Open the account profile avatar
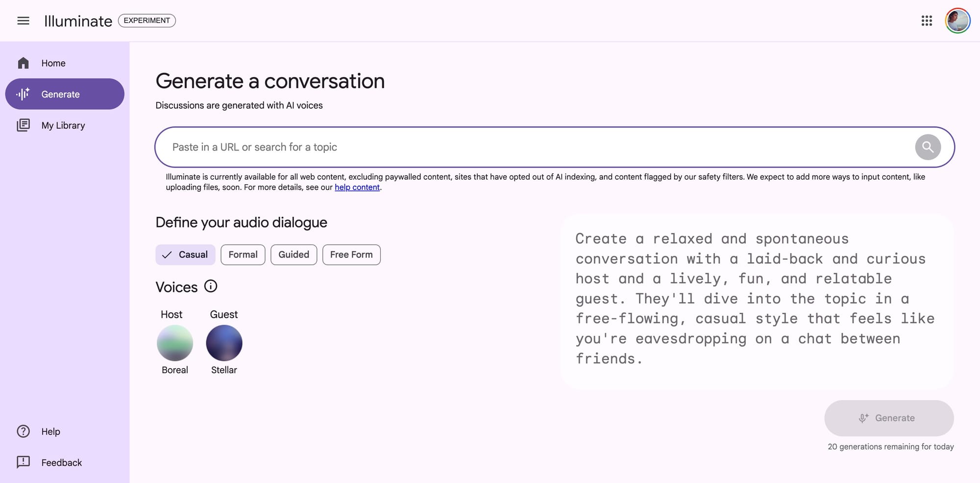980x483 pixels. click(957, 21)
